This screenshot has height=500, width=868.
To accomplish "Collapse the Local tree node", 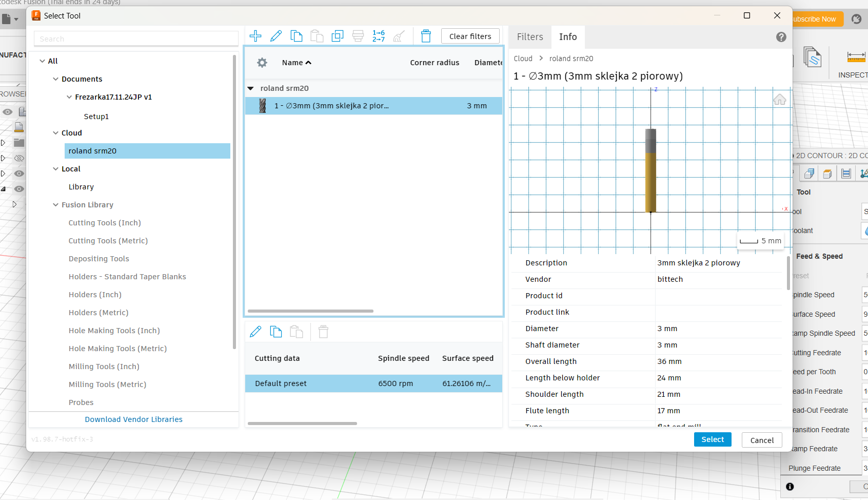I will click(x=55, y=169).
